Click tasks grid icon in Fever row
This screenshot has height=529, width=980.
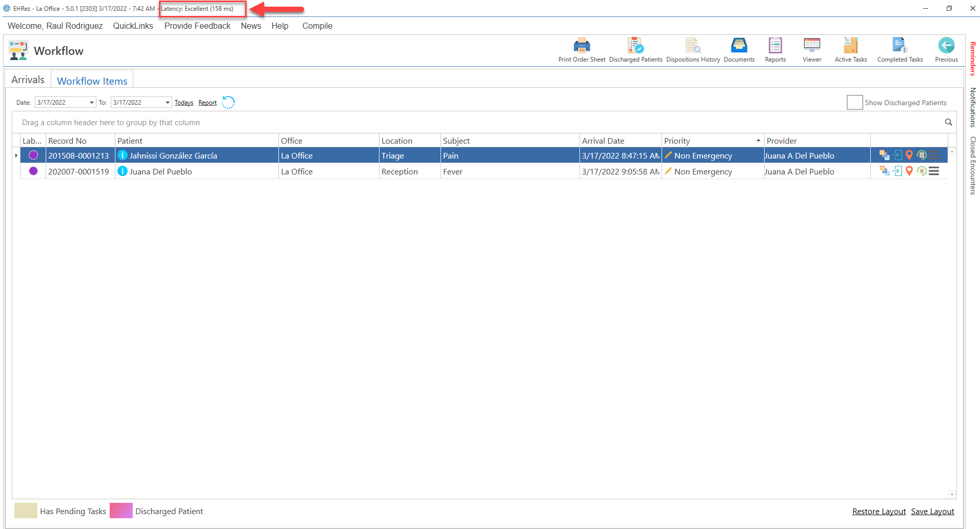tap(884, 171)
